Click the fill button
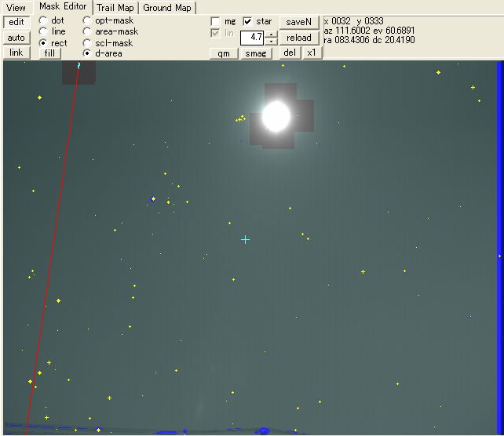 pos(49,53)
